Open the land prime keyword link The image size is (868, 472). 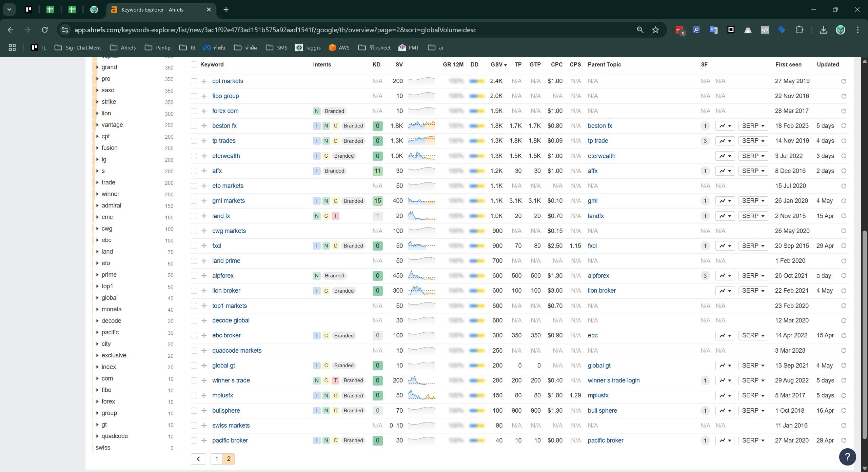point(226,261)
